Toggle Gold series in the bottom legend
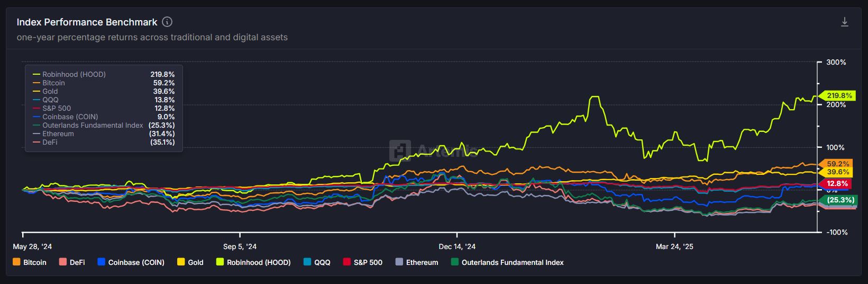This screenshot has width=868, height=284. pos(190,262)
